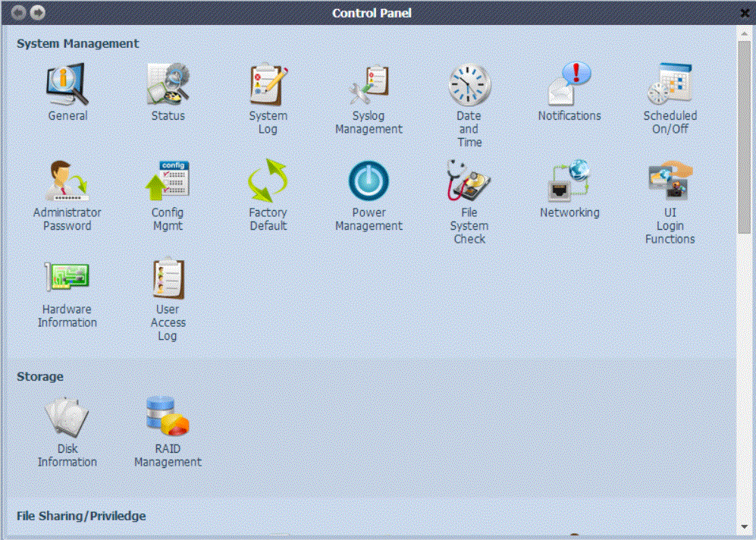Viewport: 756px width, 540px height.
Task: Open the System Log icon
Action: 268,84
